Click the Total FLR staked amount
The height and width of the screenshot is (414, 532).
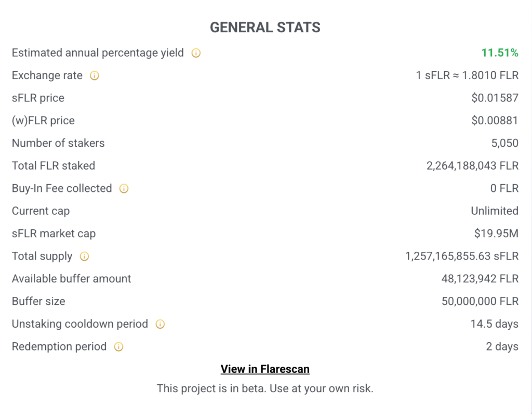[x=472, y=166]
